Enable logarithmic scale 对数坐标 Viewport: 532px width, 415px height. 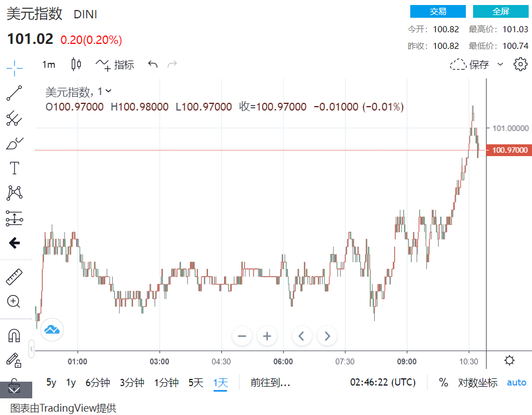tap(478, 382)
